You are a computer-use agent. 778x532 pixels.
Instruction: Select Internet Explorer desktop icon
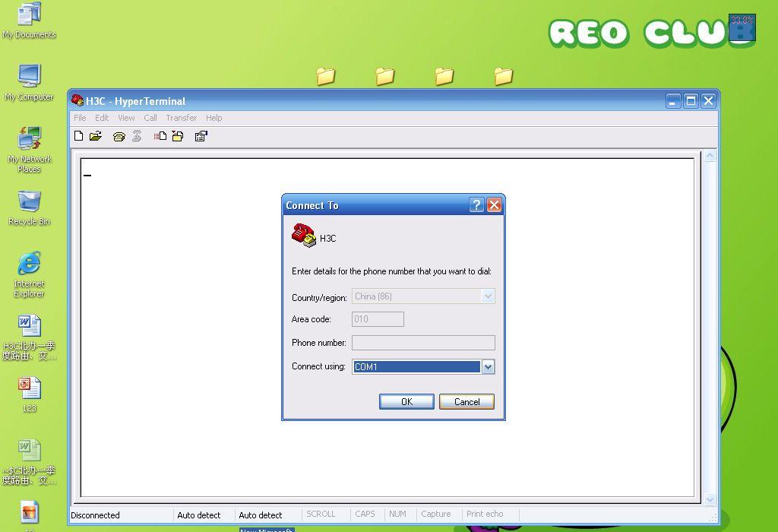click(29, 275)
